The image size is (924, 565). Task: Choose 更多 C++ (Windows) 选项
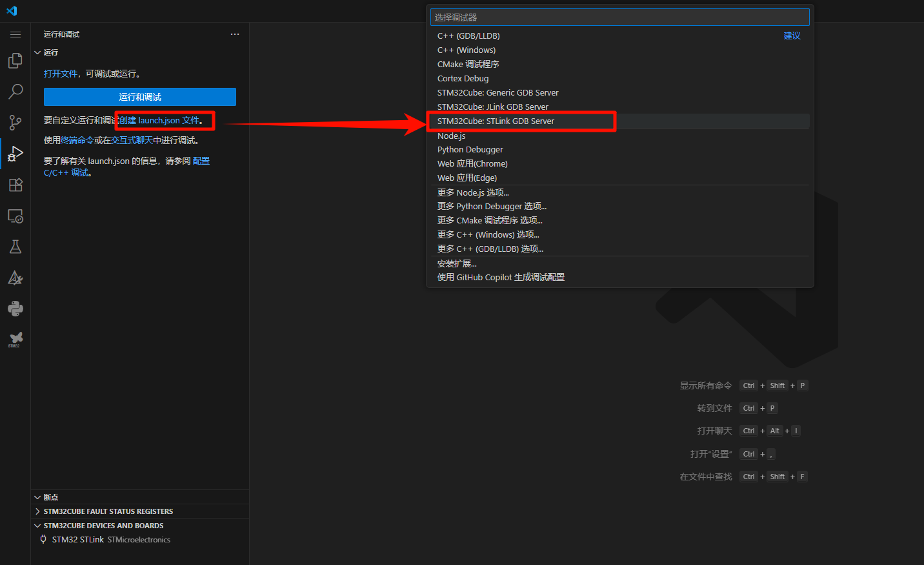[x=620, y=234]
